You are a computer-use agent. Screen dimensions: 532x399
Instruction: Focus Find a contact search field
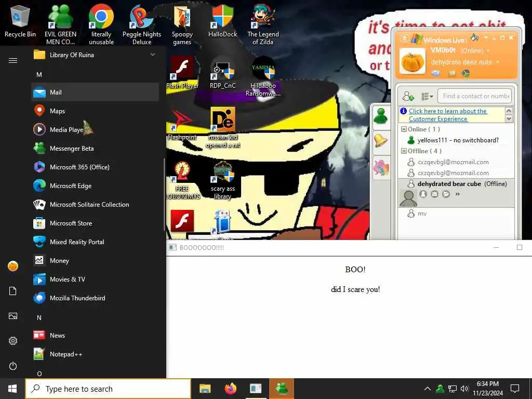pyautogui.click(x=475, y=96)
